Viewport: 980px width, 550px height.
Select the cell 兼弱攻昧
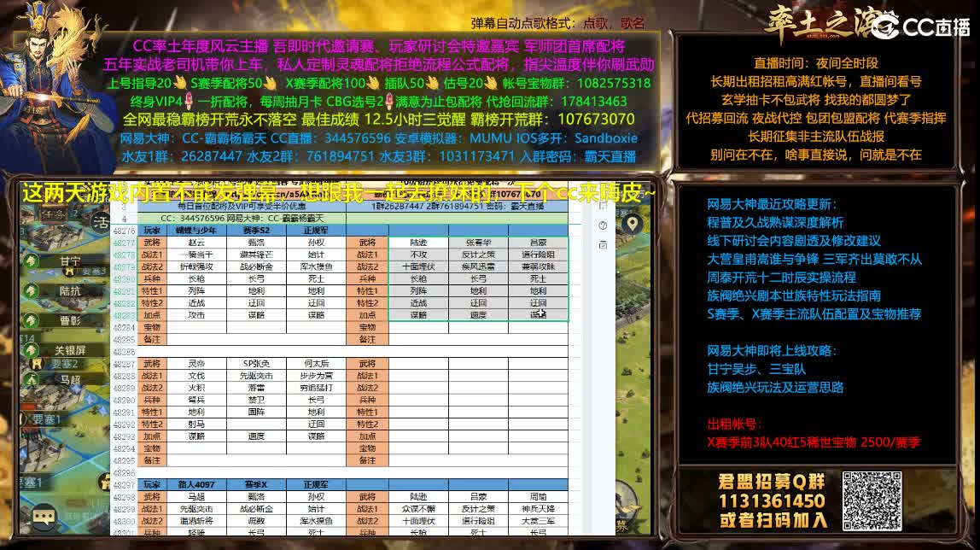pyautogui.click(x=538, y=266)
